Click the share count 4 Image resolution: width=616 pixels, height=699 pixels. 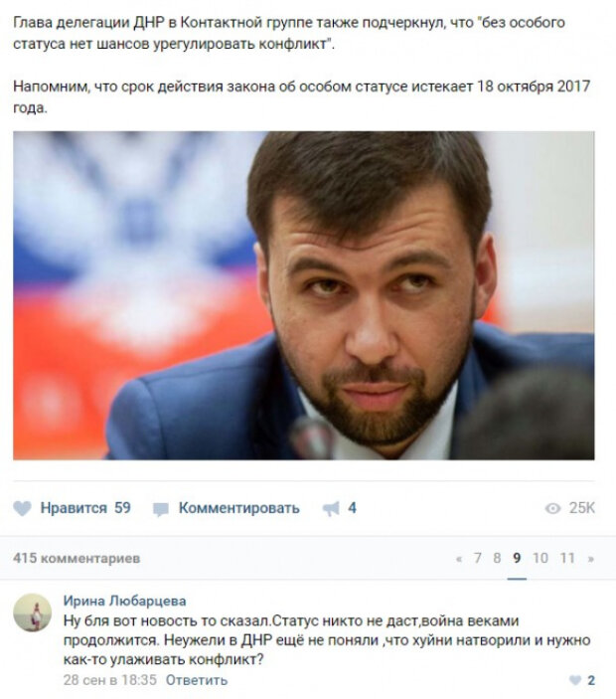point(352,508)
